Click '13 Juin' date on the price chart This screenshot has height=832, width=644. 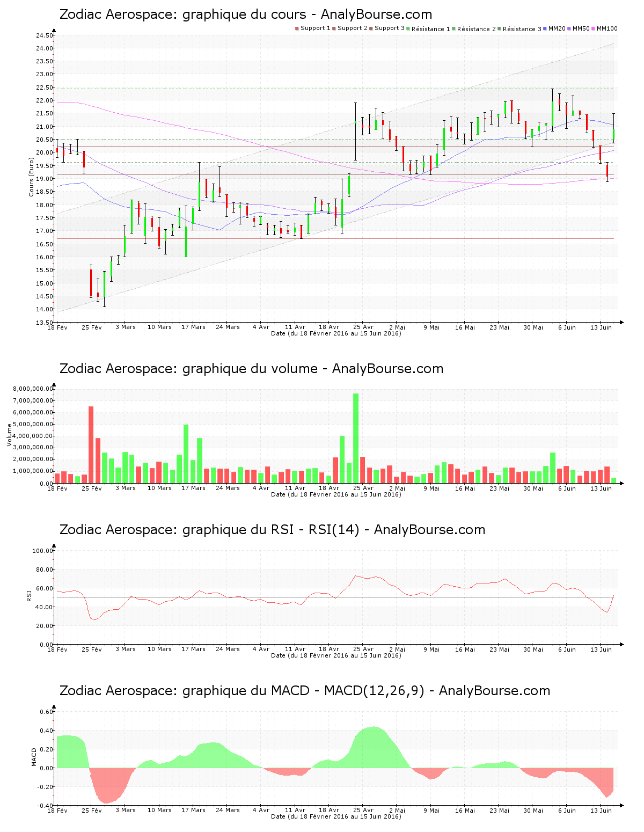coord(601,327)
